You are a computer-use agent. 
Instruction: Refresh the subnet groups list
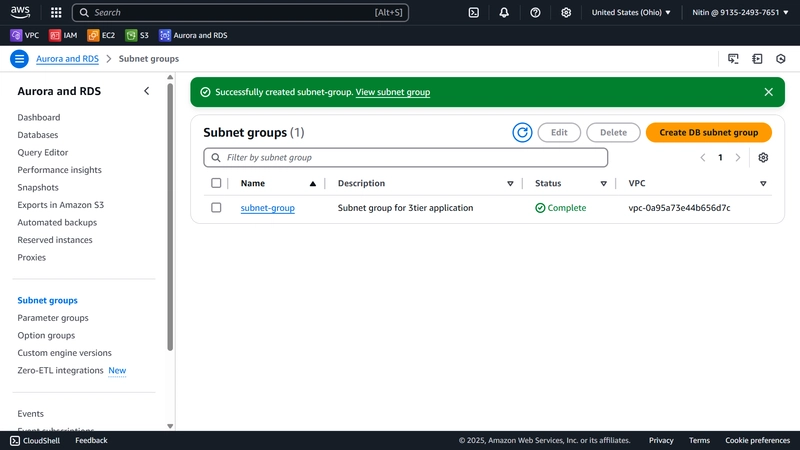coord(522,133)
